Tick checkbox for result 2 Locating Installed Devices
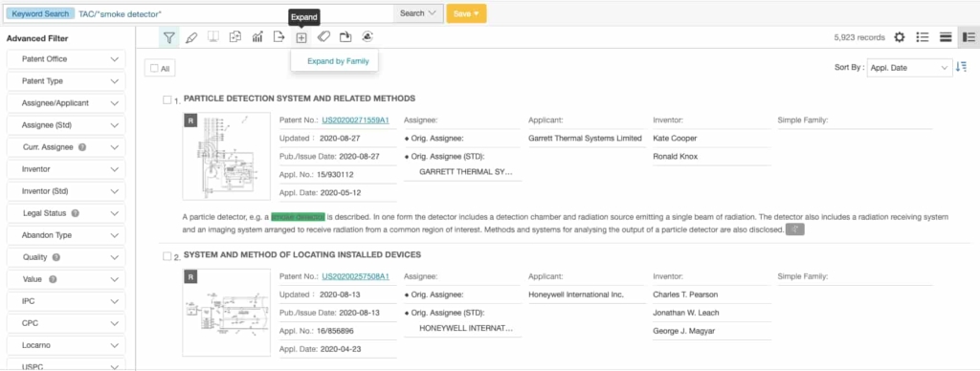Viewport: 980px width, 371px height. (167, 255)
